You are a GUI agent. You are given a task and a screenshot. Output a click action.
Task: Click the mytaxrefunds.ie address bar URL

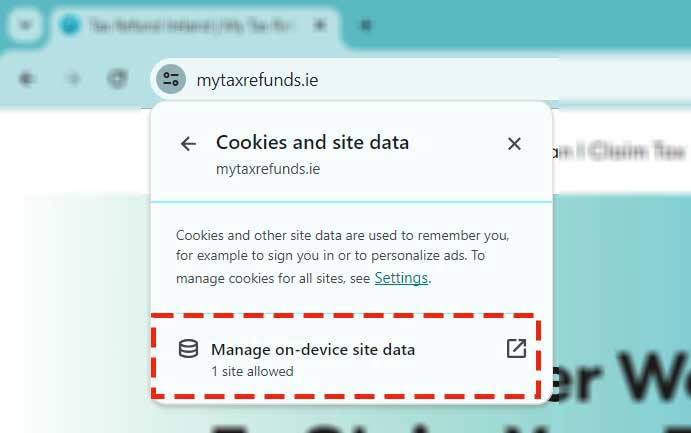pos(258,80)
